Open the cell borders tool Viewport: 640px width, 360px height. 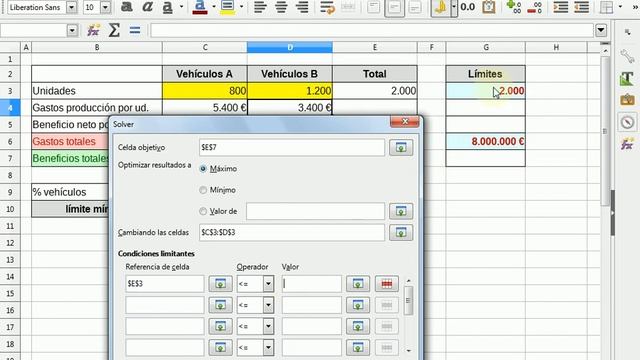click(607, 7)
